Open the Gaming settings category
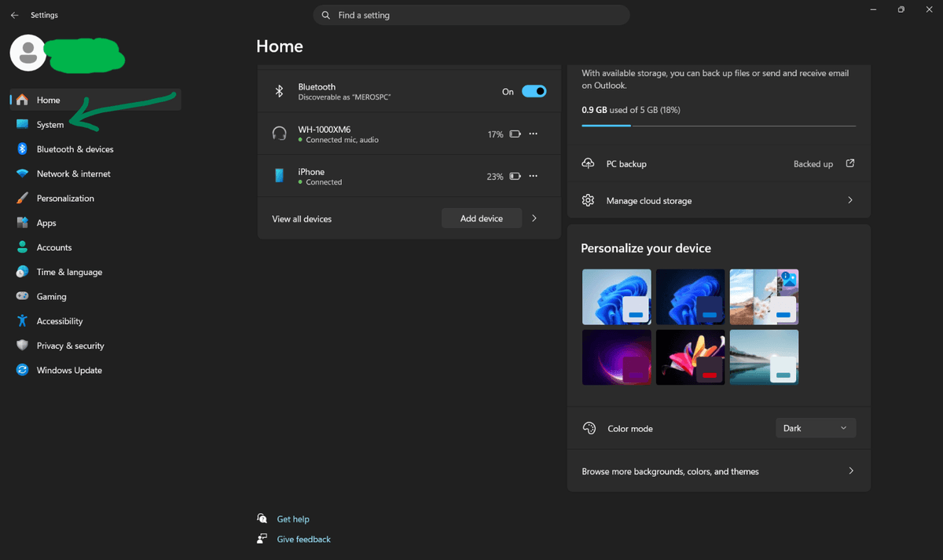The width and height of the screenshot is (943, 560). tap(96, 296)
